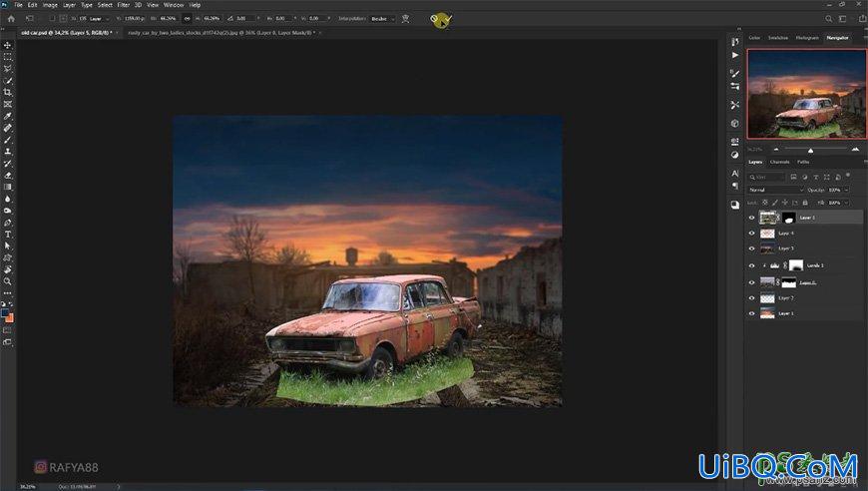Click the W width percentage field
Viewport: 868px width, 491px height.
(x=168, y=19)
